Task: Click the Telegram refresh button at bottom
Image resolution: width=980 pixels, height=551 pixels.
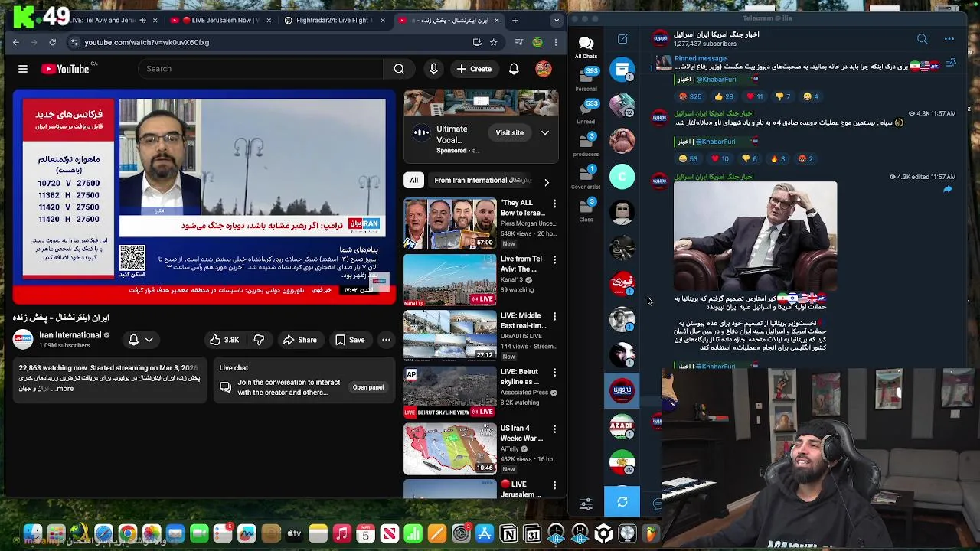Action: [622, 502]
